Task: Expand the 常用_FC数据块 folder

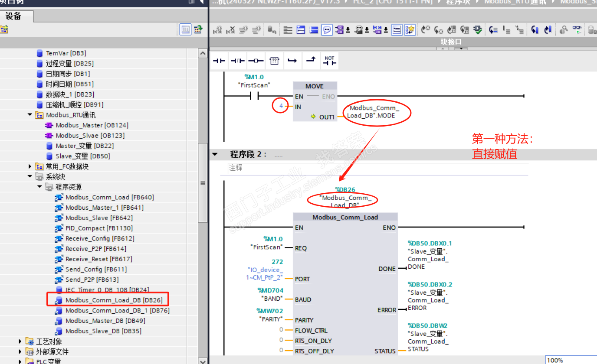Action: 30,166
